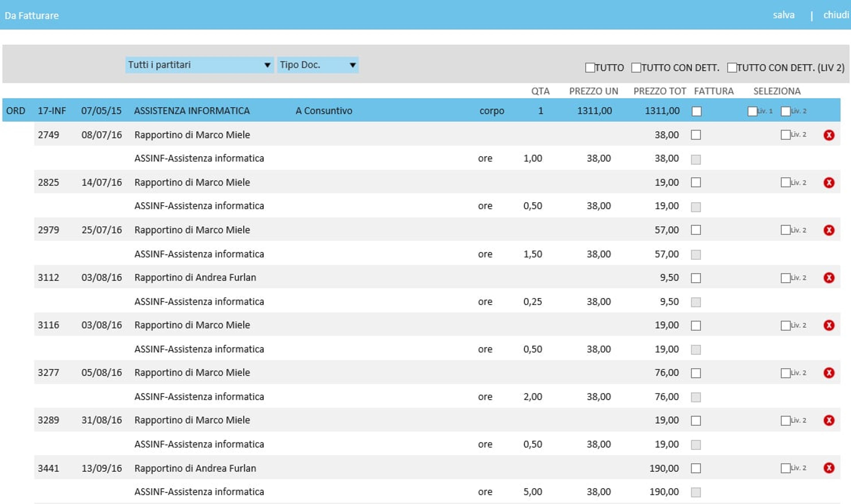Check TUTTO CON DETT. (LIV 2) box

coord(732,68)
